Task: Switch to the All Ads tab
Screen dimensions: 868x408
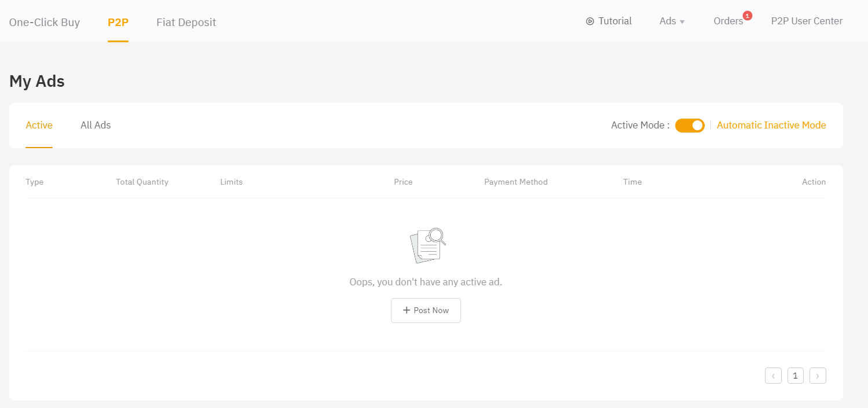Action: tap(96, 125)
